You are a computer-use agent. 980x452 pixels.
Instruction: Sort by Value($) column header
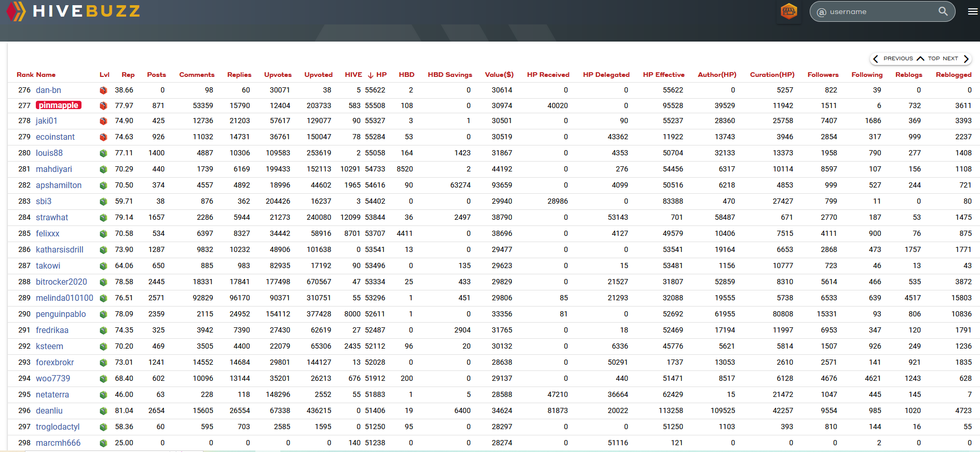[499, 75]
